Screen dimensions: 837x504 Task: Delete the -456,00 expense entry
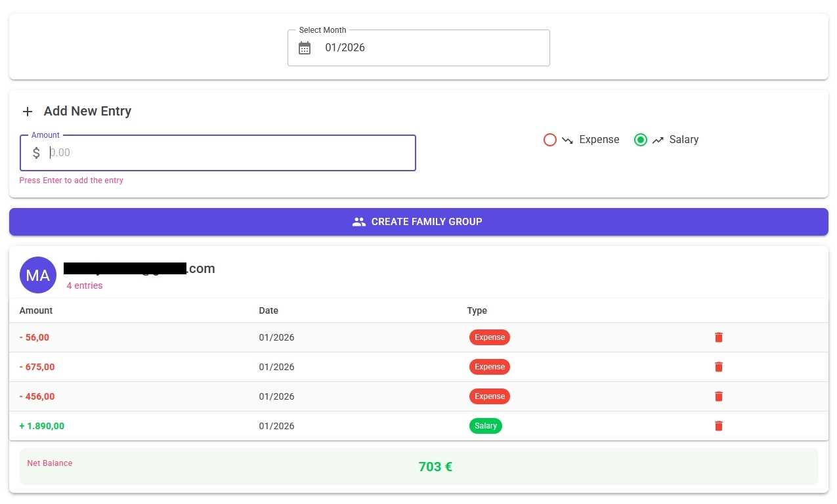point(718,396)
